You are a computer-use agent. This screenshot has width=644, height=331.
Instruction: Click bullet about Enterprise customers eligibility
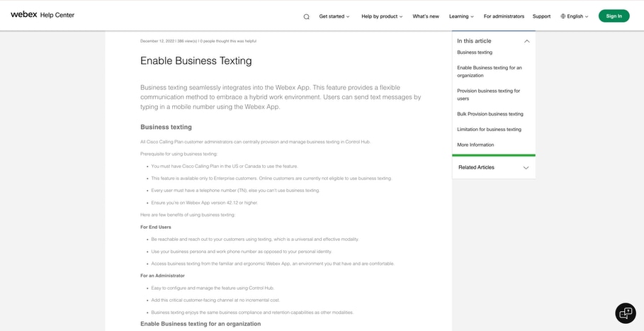(271, 179)
